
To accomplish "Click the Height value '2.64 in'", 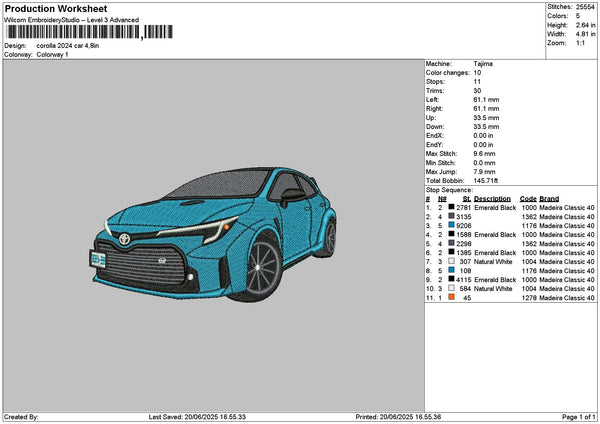I will pyautogui.click(x=585, y=25).
